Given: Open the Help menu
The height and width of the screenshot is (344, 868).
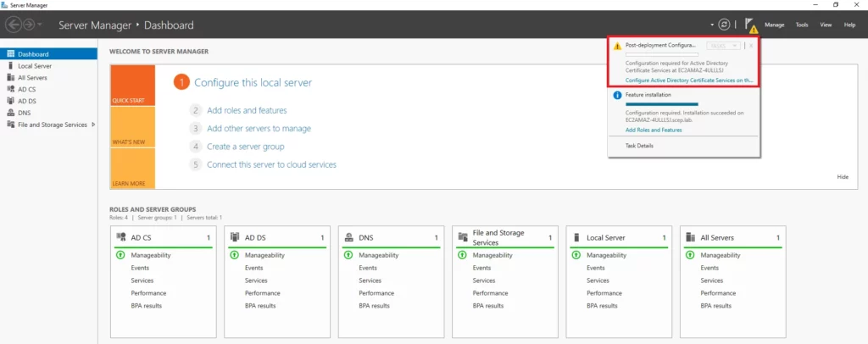Looking at the screenshot, I should 849,25.
